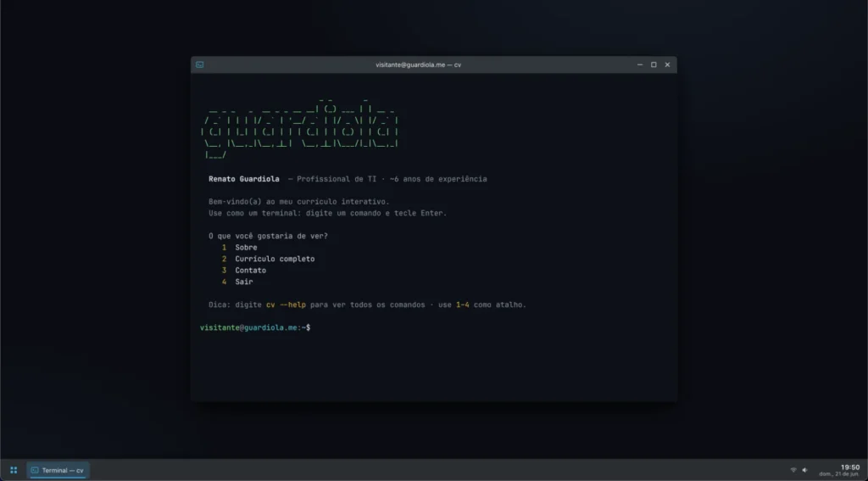Open the Wi-Fi network tray icon
The image size is (868, 481).
coord(793,470)
